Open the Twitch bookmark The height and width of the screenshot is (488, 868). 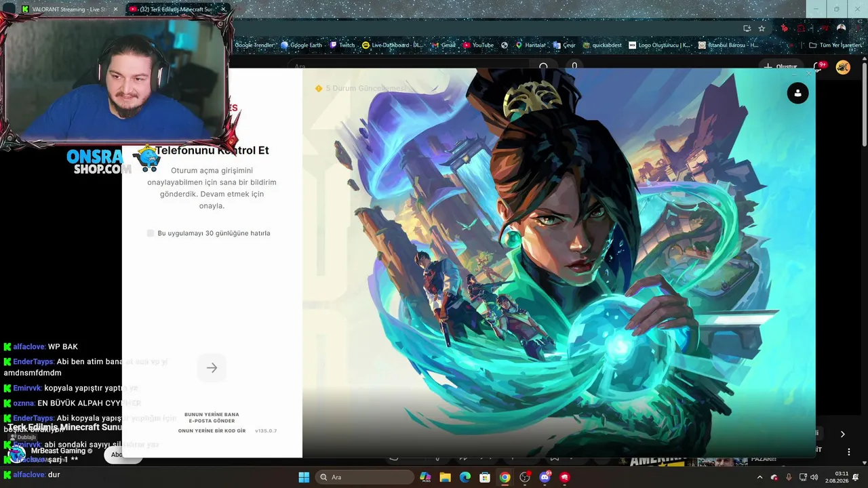(x=342, y=45)
